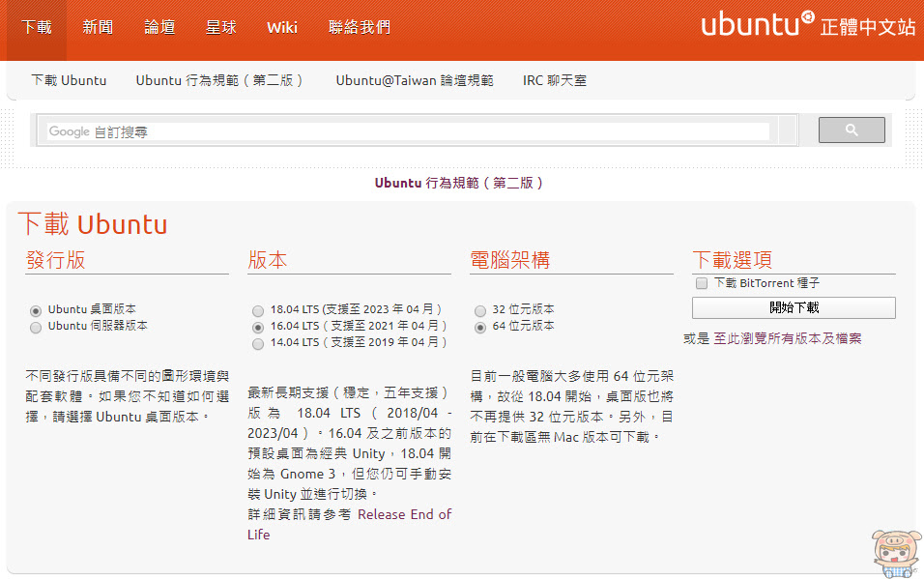The width and height of the screenshot is (924, 579).
Task: Open 星球 in the top navigation
Action: click(x=221, y=27)
